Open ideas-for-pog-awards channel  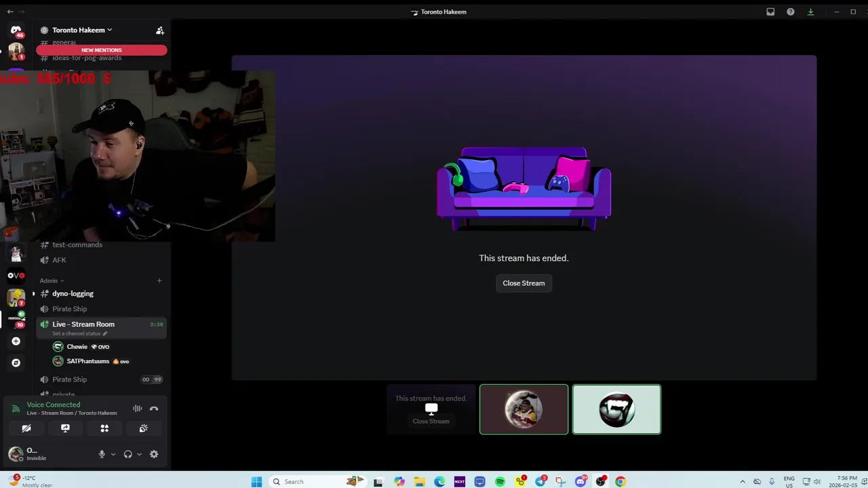[x=87, y=58]
